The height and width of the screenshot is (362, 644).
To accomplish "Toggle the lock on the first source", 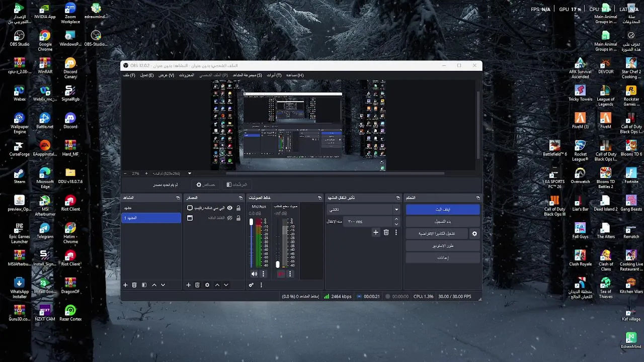I will pos(238,208).
